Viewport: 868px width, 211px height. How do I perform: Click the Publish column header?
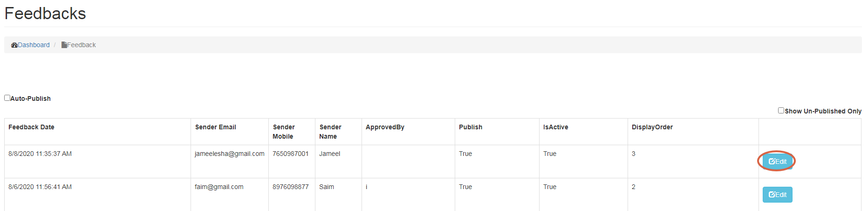(x=471, y=127)
